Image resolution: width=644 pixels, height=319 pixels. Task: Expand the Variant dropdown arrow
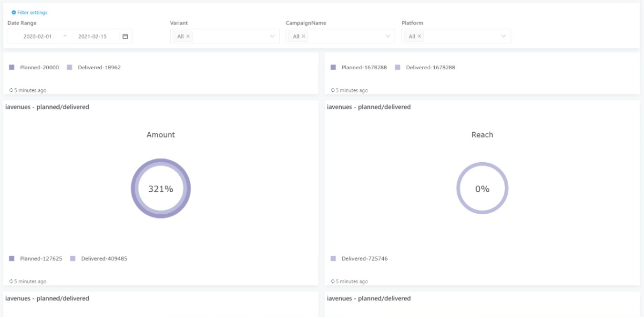[272, 37]
